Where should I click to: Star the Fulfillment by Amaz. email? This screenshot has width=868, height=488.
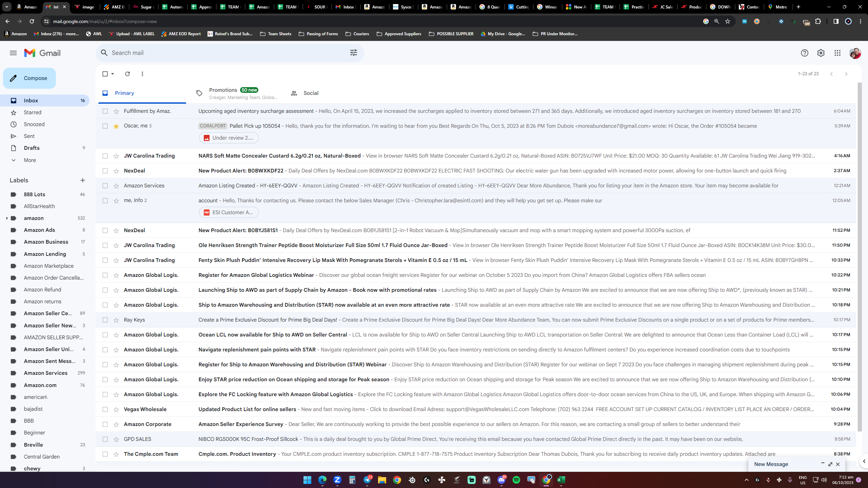click(x=116, y=111)
